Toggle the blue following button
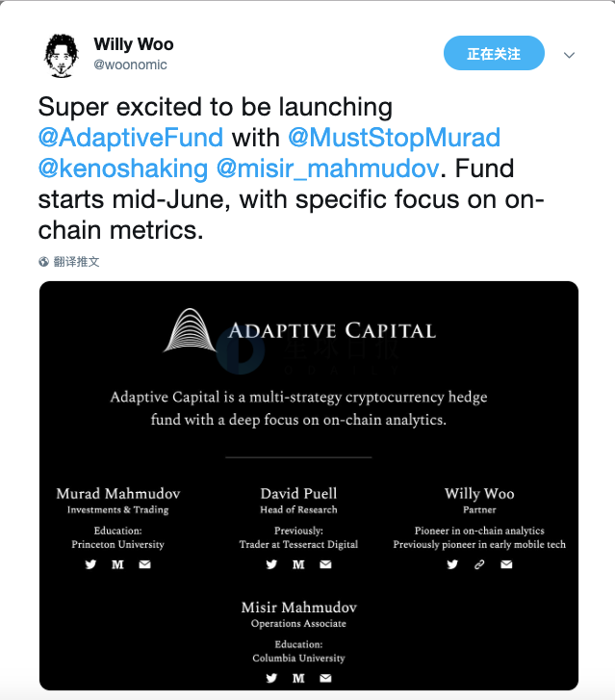Screen dimensions: 615x700 [x=494, y=54]
